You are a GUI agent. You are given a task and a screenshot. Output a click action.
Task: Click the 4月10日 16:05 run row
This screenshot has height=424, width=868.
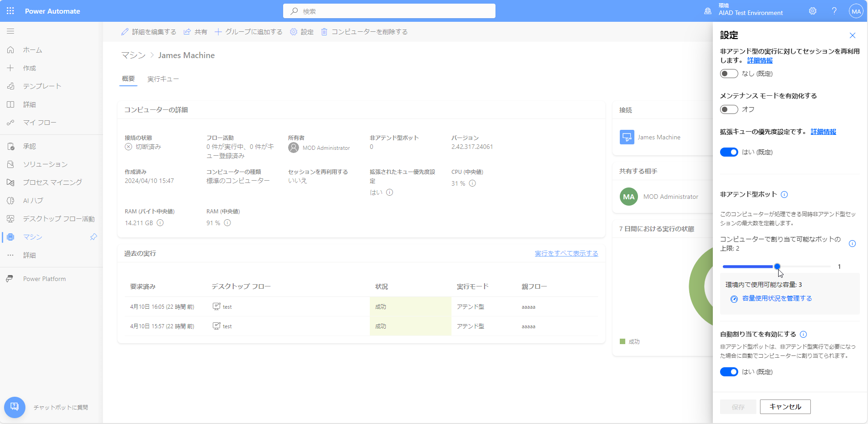pos(361,306)
